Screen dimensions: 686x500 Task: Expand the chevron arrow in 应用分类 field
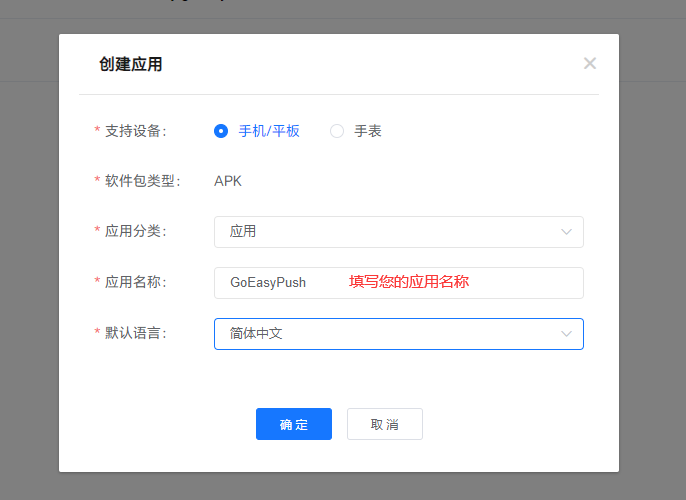567,232
